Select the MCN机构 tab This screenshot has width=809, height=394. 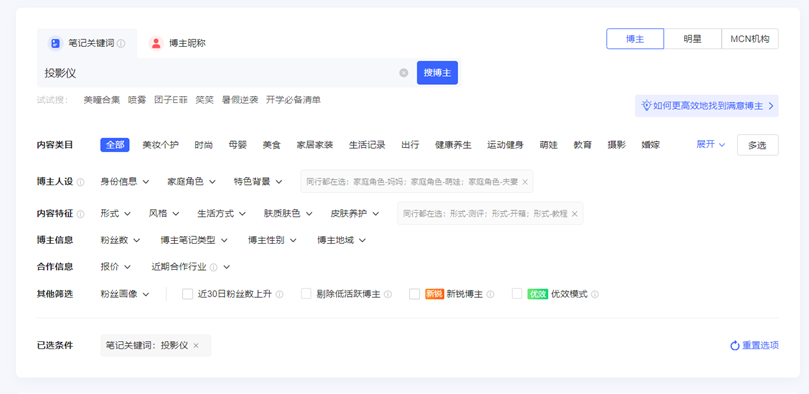[750, 39]
